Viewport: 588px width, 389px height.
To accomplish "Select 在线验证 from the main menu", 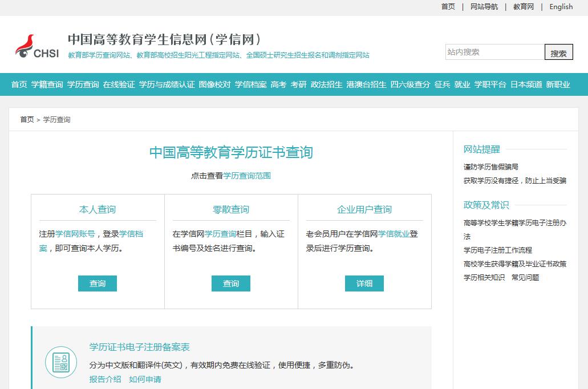I will [119, 84].
